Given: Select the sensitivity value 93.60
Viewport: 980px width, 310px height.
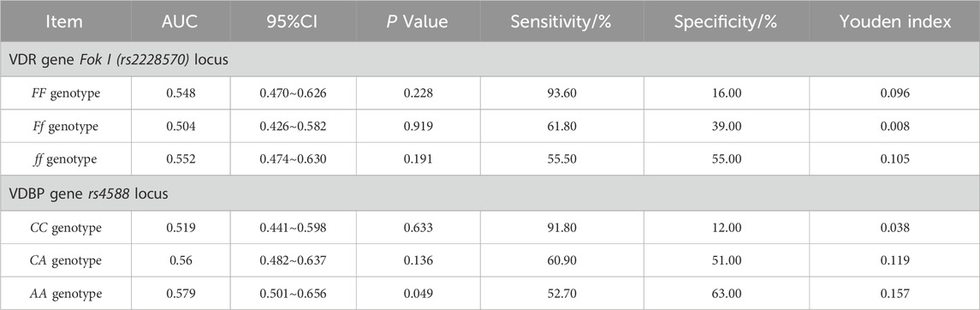Looking at the screenshot, I should (561, 93).
